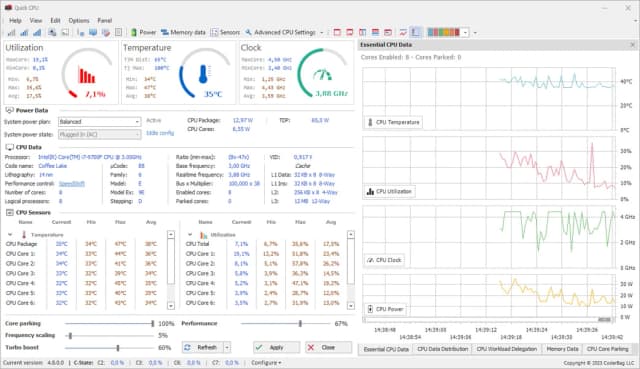Open Memory data from the toolbar
Screen dimensions: 640x369
183,32
